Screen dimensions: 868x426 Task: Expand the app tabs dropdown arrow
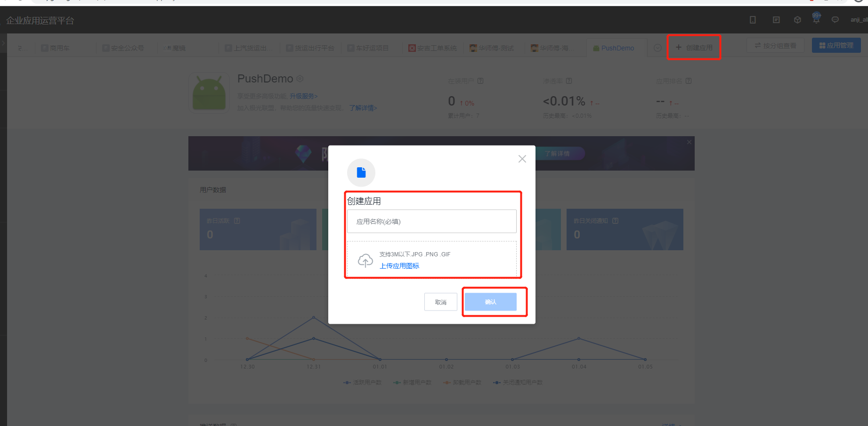[657, 48]
